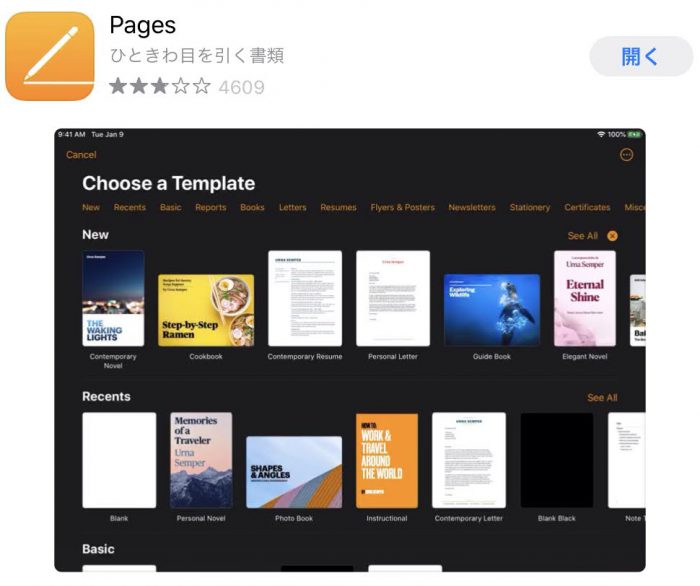Click See All in New section
Screen dimensions: 700x586
tap(583, 236)
